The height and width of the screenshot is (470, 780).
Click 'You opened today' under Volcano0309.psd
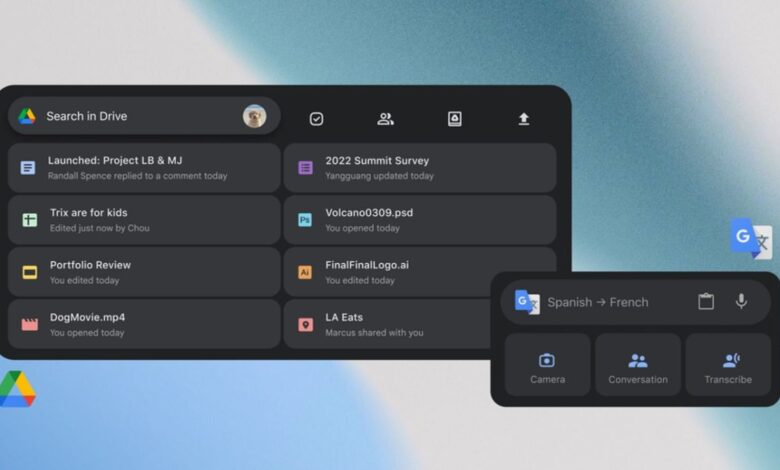coord(362,228)
